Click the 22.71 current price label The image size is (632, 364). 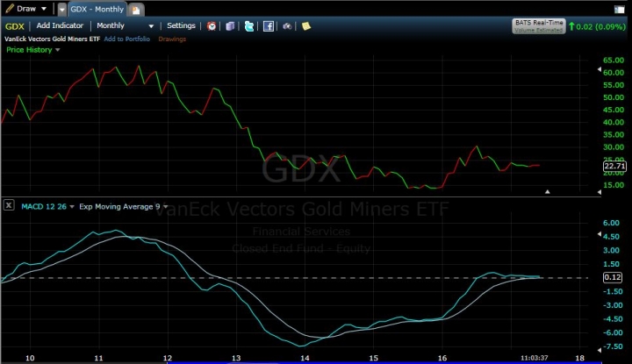tap(614, 166)
